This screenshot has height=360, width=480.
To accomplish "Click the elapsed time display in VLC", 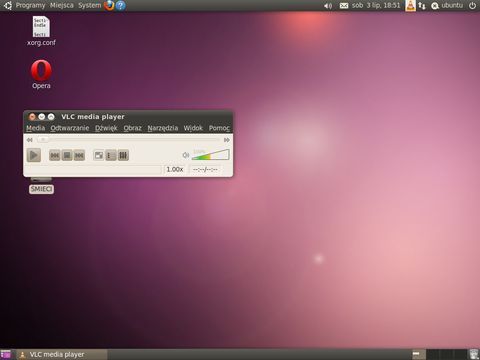I will coord(205,169).
